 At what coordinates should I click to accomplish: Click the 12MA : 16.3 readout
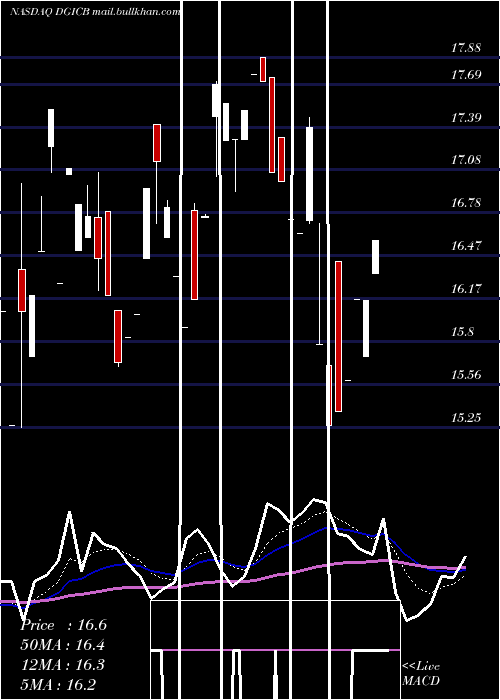tap(63, 665)
